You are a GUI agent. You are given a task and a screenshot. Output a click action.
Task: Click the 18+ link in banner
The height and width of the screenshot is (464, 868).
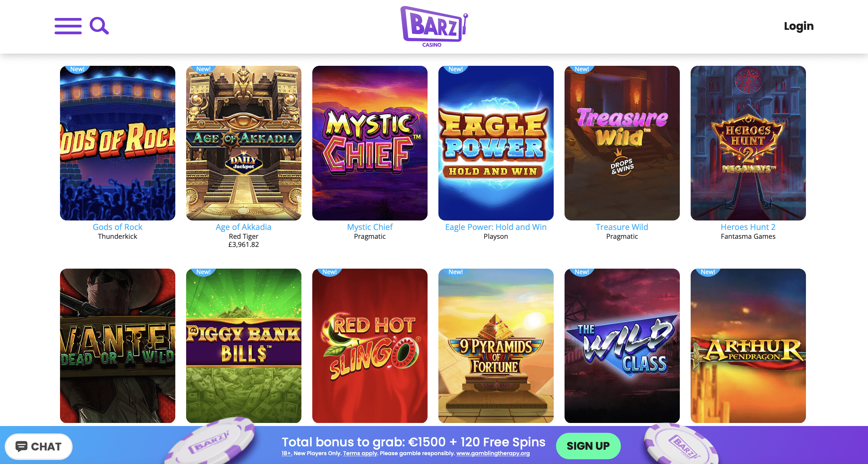(x=287, y=453)
